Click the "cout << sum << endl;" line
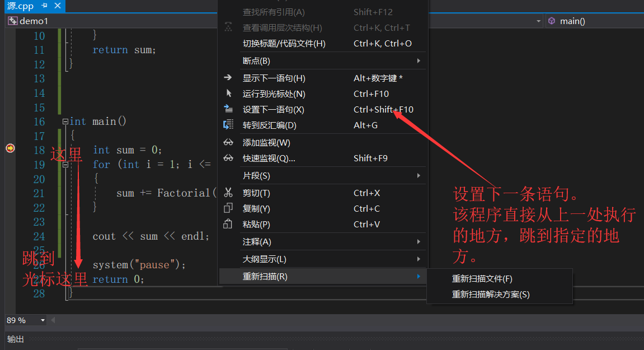This screenshot has width=644, height=350. tap(151, 236)
